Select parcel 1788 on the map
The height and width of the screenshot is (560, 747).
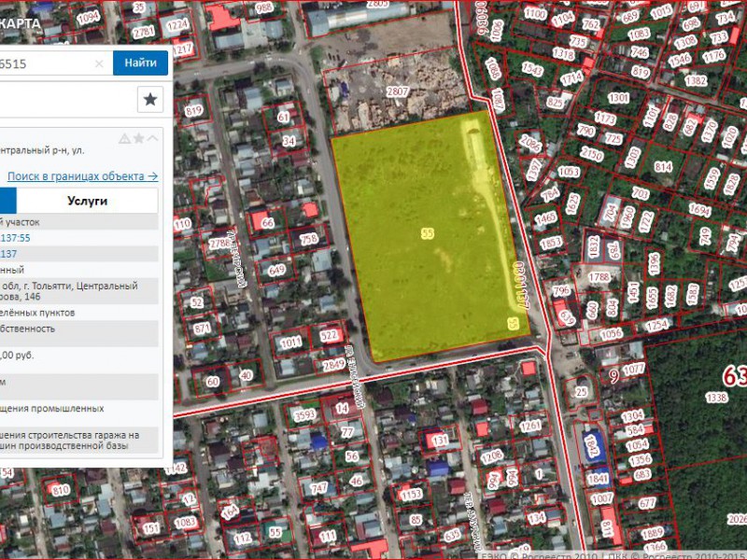[x=599, y=276]
